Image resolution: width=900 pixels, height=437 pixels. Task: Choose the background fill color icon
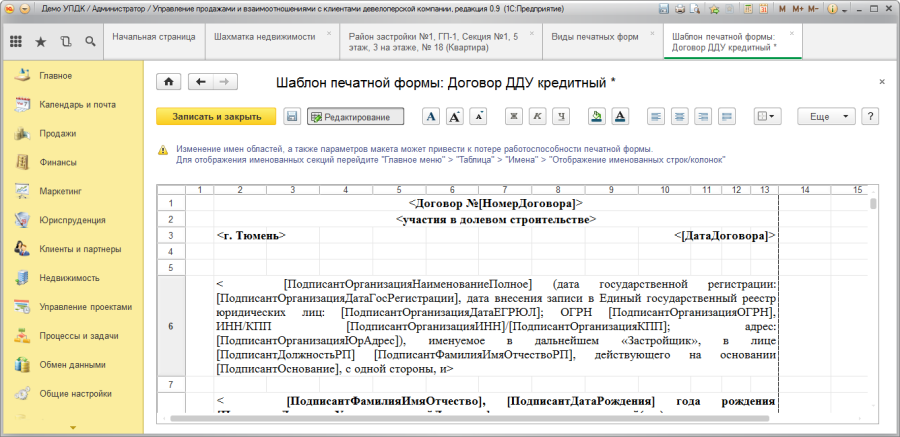[596, 117]
